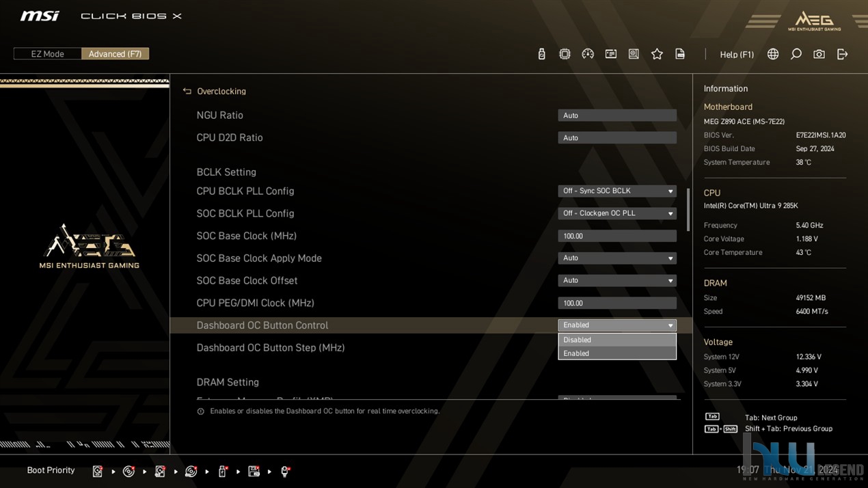Click the NGU Ratio value field
This screenshot has height=488, width=868.
(617, 116)
